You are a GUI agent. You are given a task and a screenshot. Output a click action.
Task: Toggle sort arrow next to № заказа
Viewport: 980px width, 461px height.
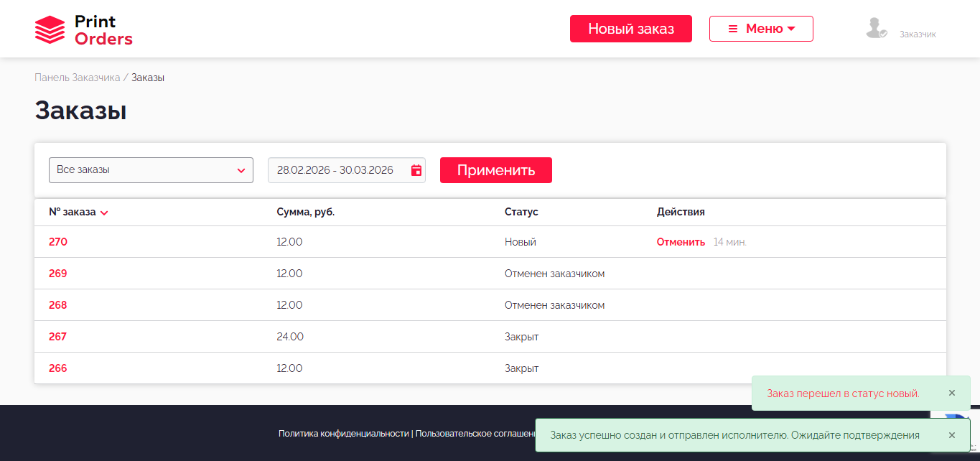pos(104,213)
